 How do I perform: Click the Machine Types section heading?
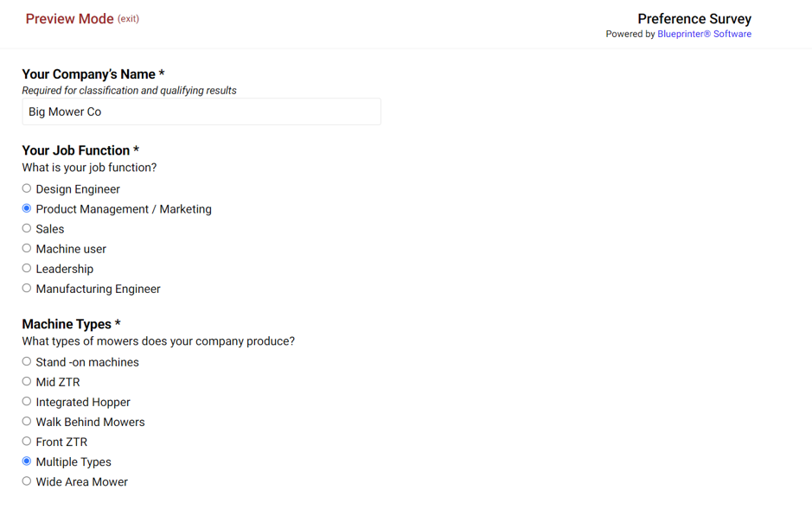click(x=71, y=324)
